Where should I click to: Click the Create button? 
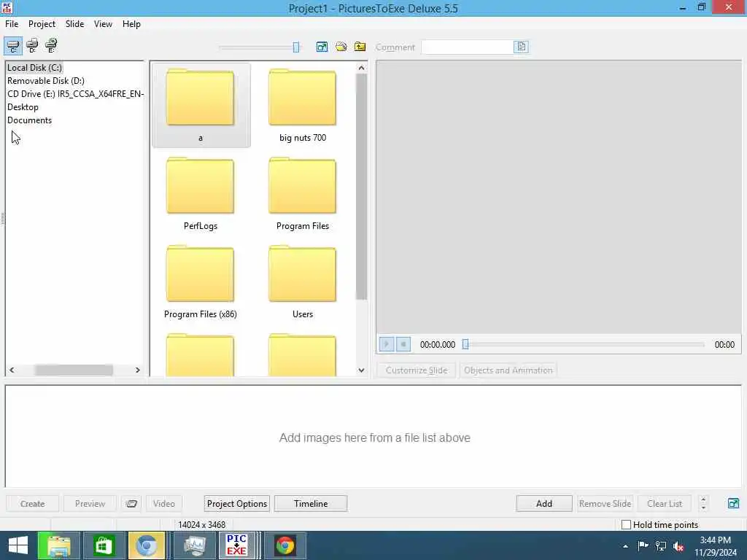point(32,503)
